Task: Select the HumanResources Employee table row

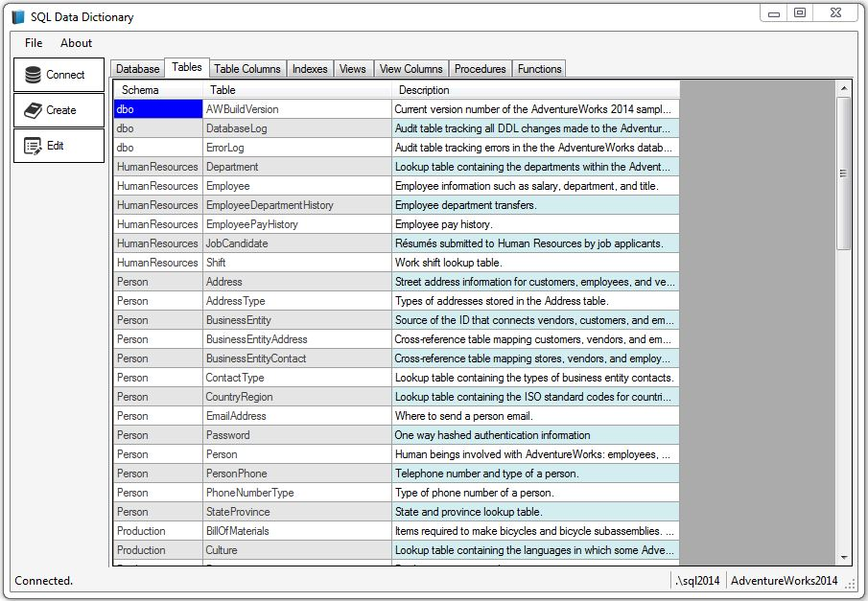Action: pyautogui.click(x=288, y=185)
